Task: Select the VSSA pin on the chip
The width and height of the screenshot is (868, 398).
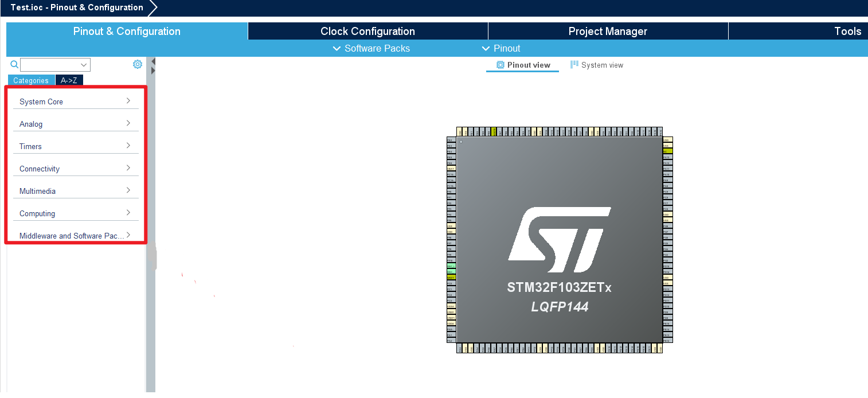Action: (x=451, y=306)
